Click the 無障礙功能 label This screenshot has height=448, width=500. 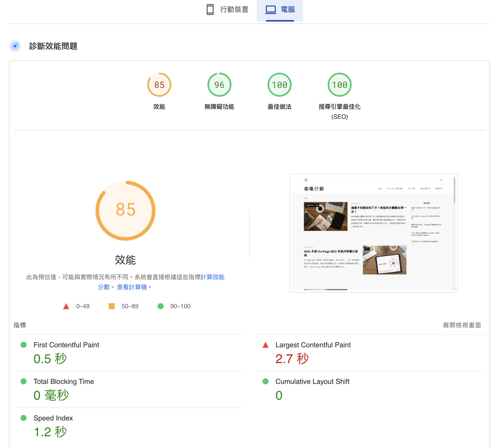(x=219, y=107)
